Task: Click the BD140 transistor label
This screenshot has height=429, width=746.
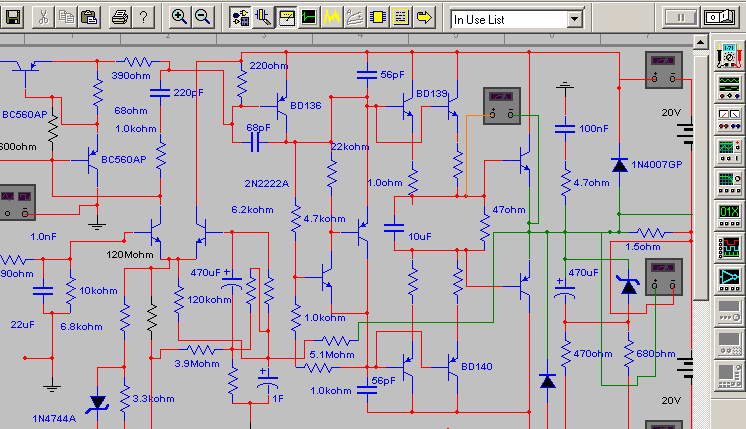Action: pos(477,367)
